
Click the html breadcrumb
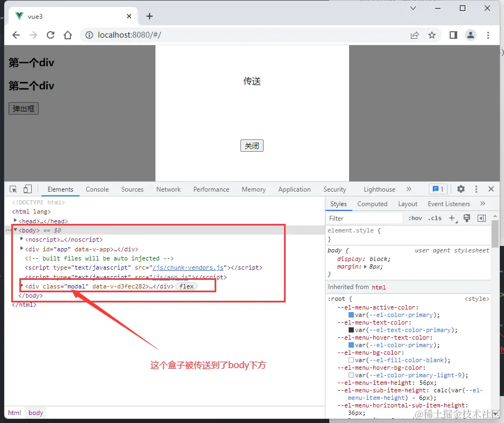point(15,412)
